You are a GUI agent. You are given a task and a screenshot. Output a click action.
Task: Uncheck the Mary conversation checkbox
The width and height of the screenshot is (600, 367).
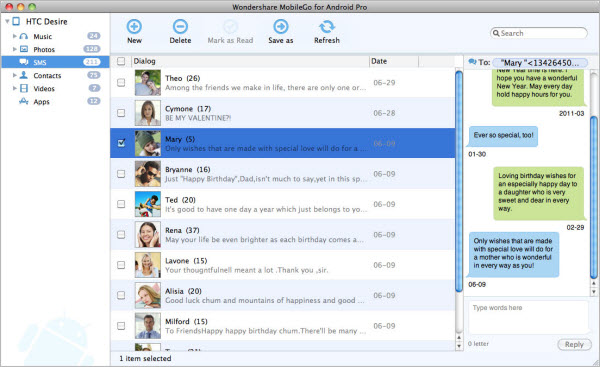coord(121,143)
